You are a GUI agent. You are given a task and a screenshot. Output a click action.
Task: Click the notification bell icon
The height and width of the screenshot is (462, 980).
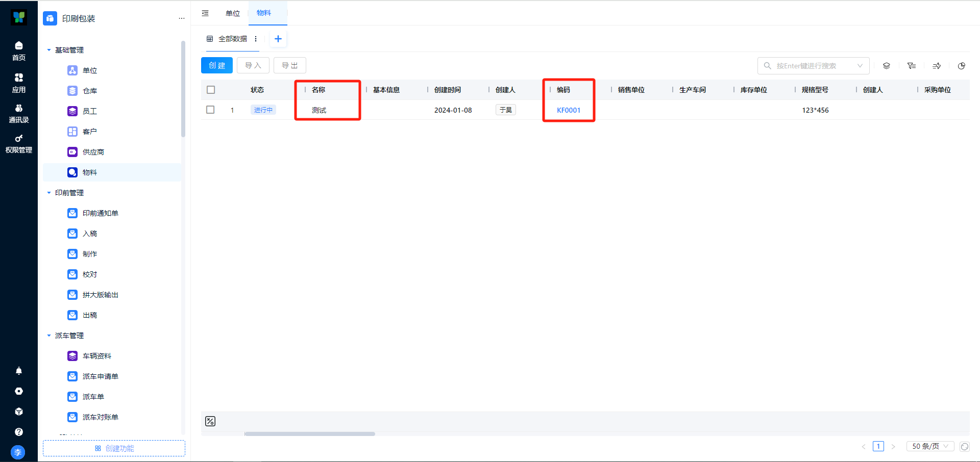pos(19,371)
